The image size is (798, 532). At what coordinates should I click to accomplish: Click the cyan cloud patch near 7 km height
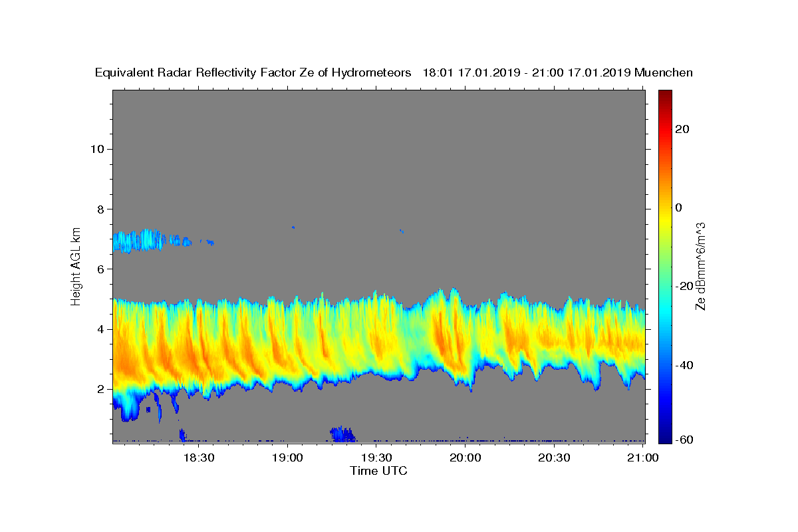click(140, 240)
